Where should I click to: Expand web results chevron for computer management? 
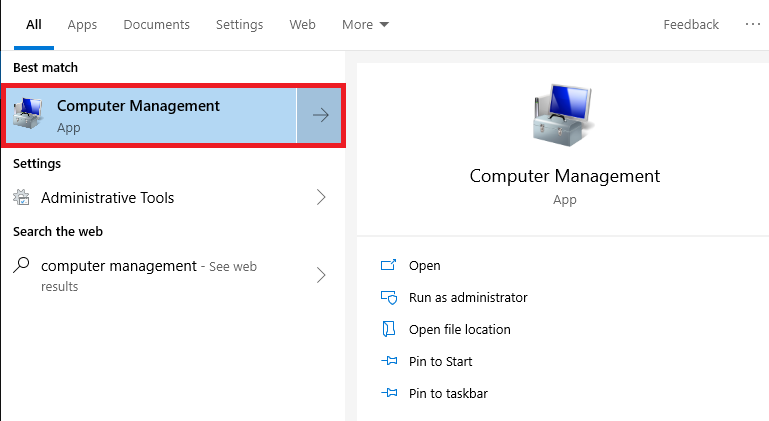point(321,275)
